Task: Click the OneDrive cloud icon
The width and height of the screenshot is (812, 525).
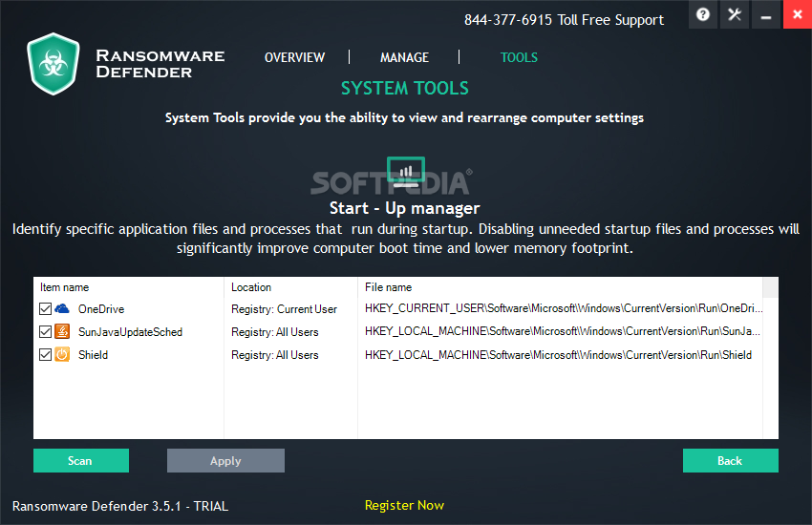Action: (62, 308)
